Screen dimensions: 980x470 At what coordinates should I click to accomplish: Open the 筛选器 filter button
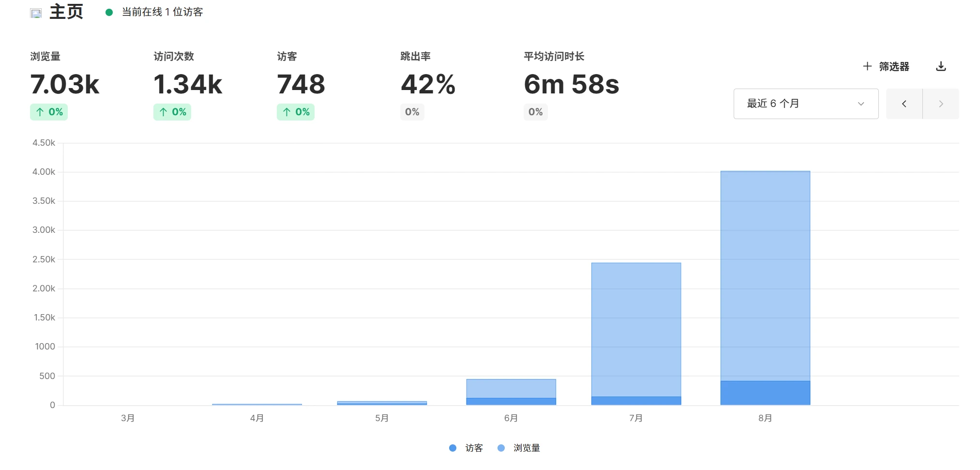click(x=886, y=66)
